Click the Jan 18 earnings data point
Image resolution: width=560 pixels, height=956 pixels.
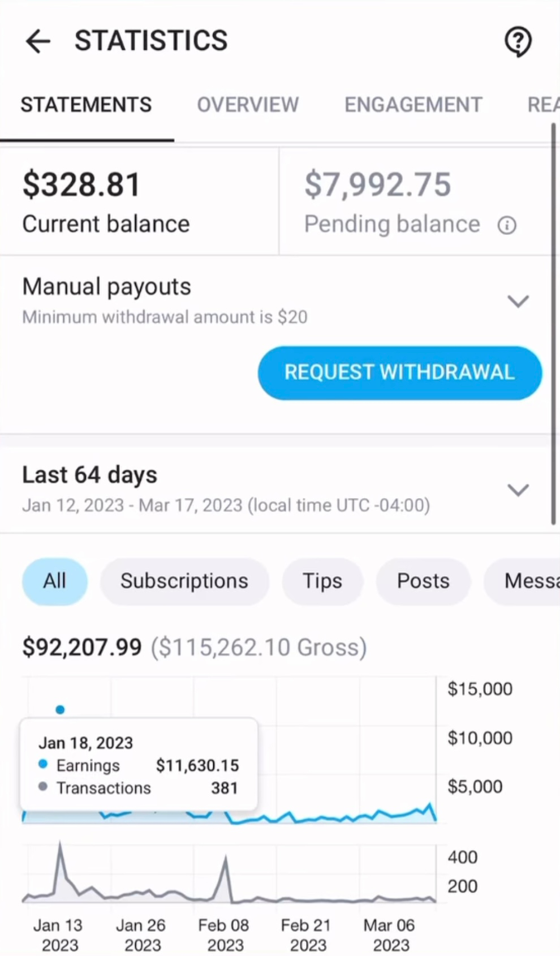(60, 709)
